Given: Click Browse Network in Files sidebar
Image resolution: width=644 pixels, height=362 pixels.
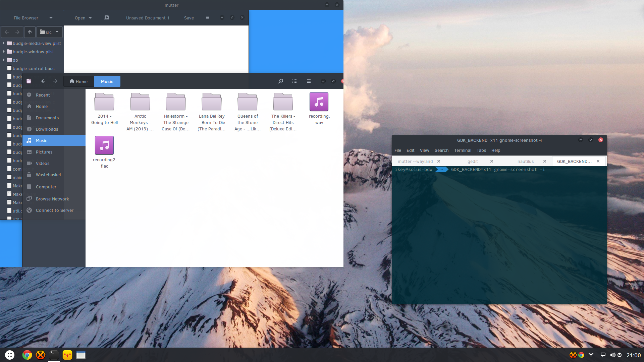Looking at the screenshot, I should [x=54, y=199].
